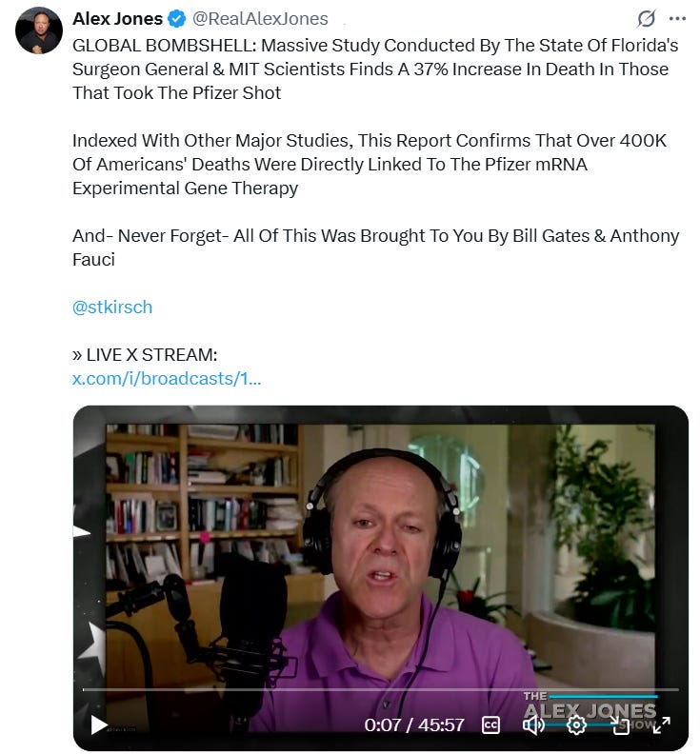Open post via GLOBAL BOMBSHELL paragraph text
The image size is (700, 754).
(375, 69)
